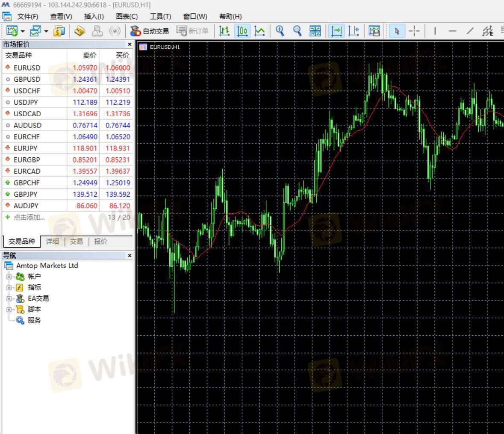Switch to the 报价 tab

click(x=100, y=242)
